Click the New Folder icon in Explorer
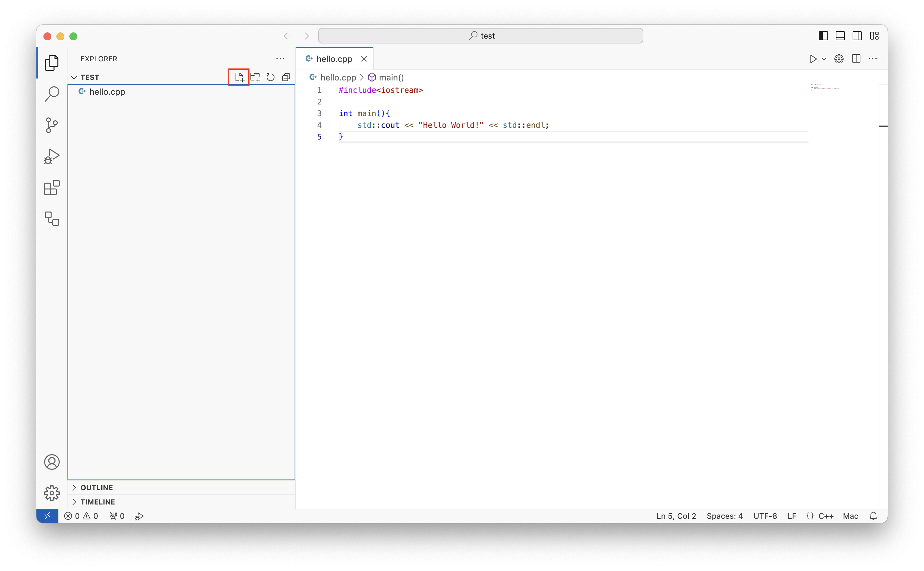 click(255, 78)
